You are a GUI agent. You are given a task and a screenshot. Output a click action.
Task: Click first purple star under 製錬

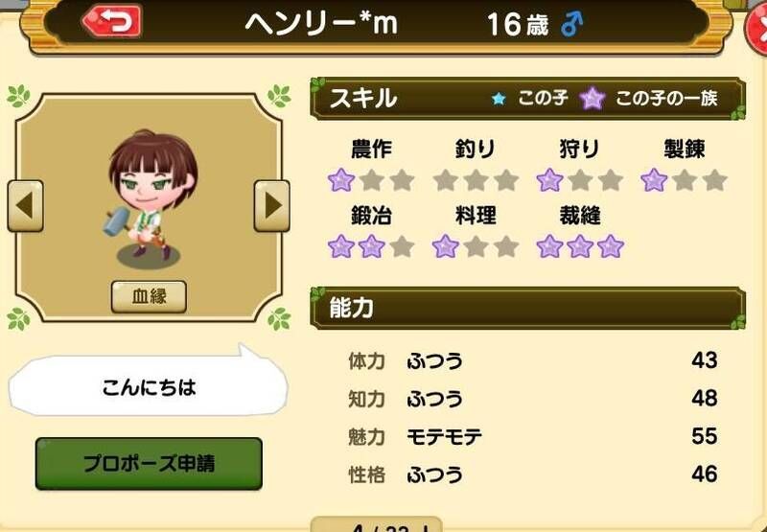tap(654, 180)
